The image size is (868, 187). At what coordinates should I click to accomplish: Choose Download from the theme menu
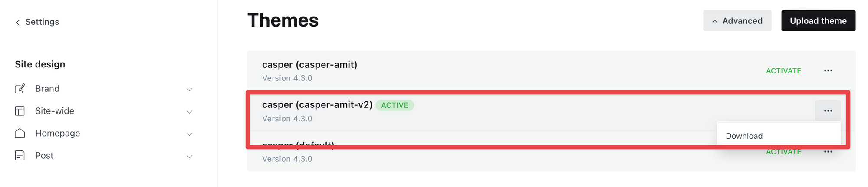(x=744, y=136)
